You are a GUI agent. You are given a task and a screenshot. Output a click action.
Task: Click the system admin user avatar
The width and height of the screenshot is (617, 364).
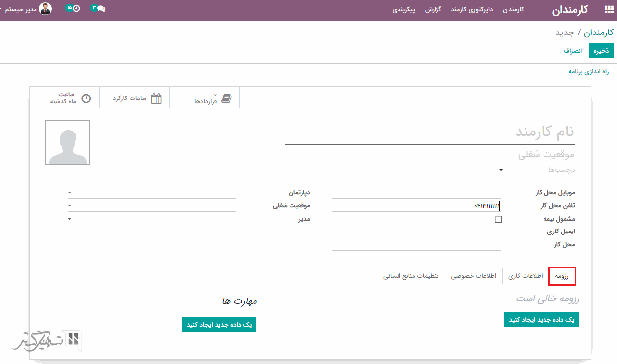(45, 9)
